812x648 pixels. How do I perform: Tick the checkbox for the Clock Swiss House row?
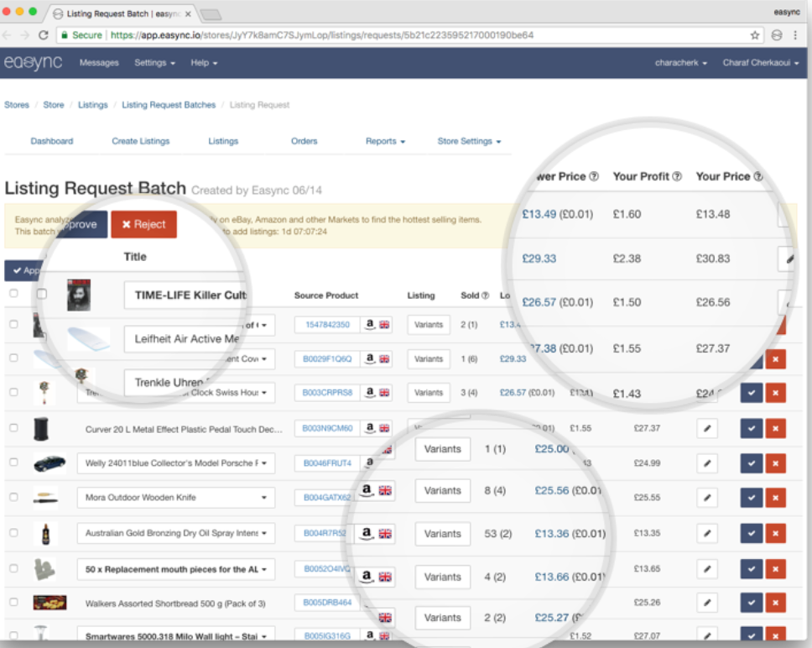pyautogui.click(x=13, y=392)
